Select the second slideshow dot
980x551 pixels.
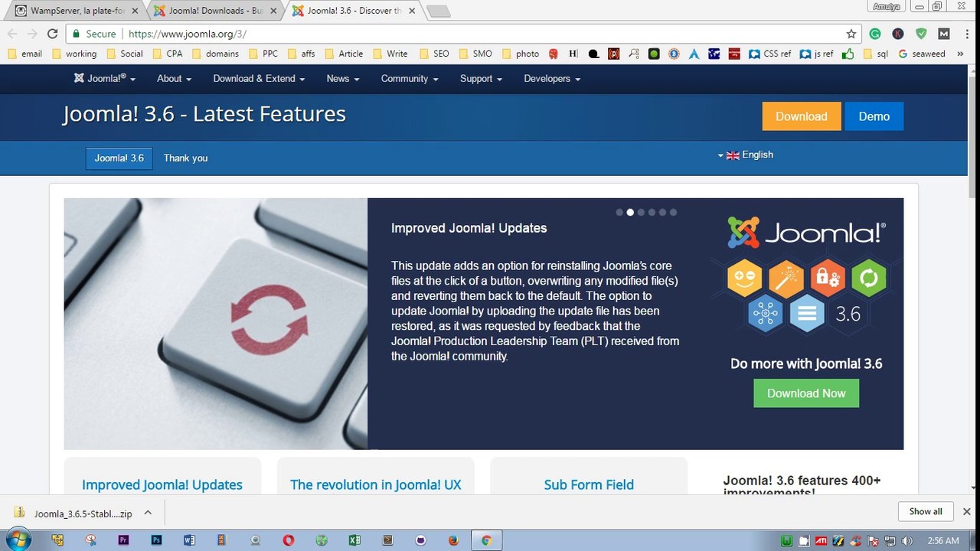click(x=630, y=213)
